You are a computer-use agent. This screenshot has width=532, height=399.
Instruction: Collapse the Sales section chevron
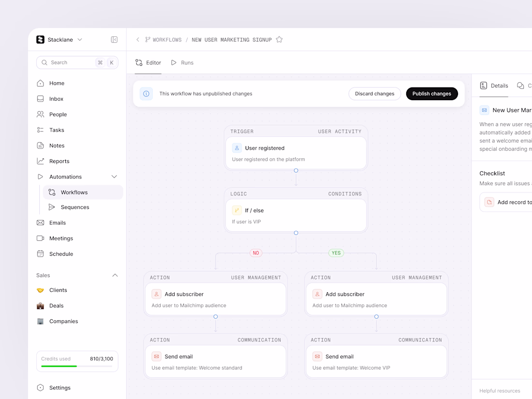115,275
